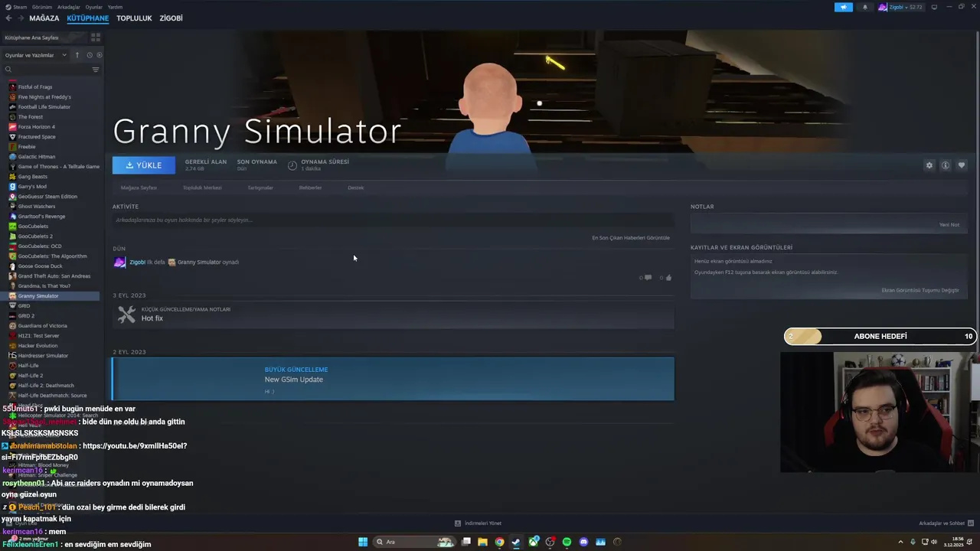Go back with the navigation arrow
Viewport: 980px width, 551px height.
click(x=8, y=18)
